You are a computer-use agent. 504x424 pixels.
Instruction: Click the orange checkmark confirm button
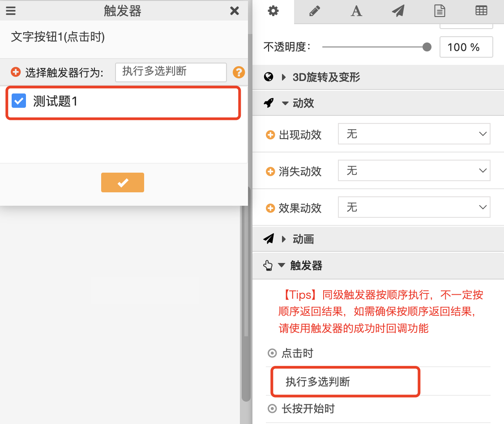pos(123,182)
